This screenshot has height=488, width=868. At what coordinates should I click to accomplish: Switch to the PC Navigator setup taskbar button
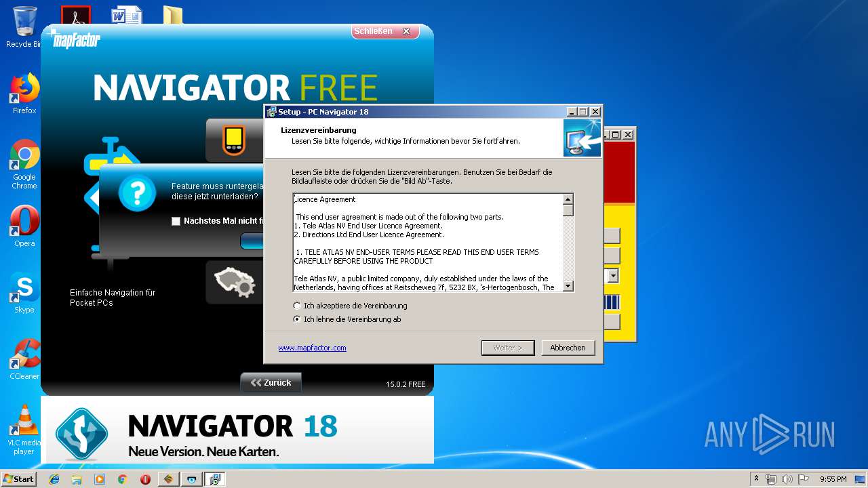point(214,479)
